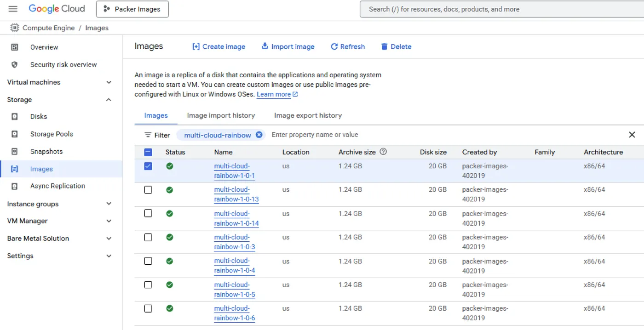The width and height of the screenshot is (644, 330).
Task: Click the Async Replication sidebar icon
Action: [15, 186]
